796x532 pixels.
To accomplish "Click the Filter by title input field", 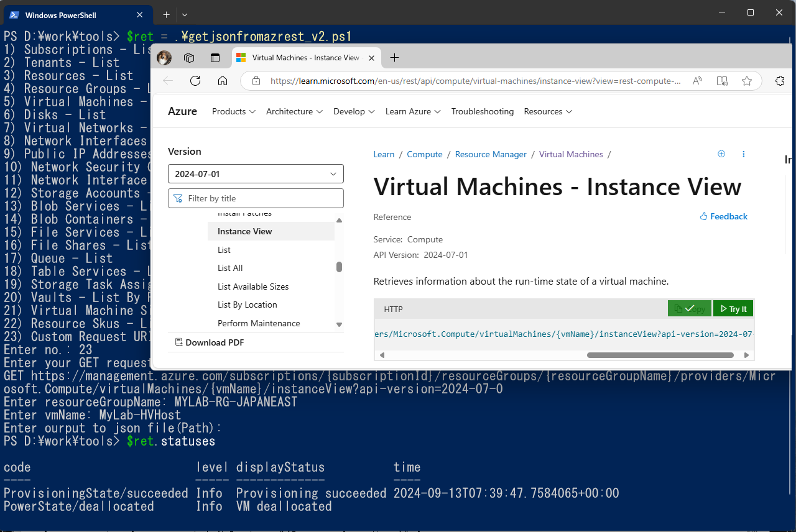I will [x=256, y=198].
